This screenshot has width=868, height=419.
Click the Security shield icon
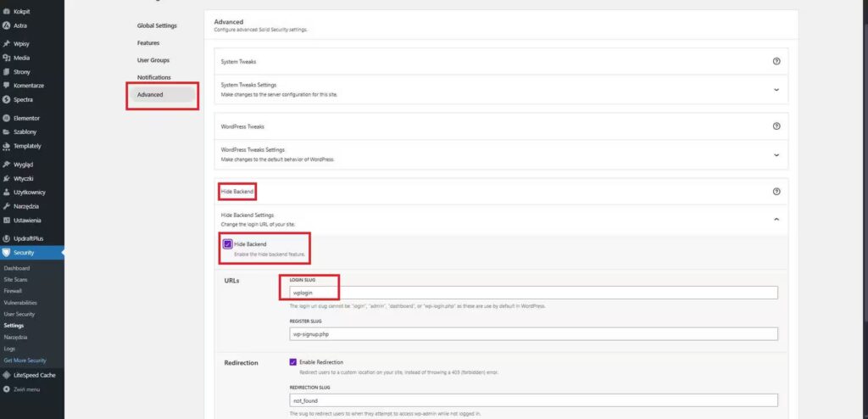[x=7, y=253]
